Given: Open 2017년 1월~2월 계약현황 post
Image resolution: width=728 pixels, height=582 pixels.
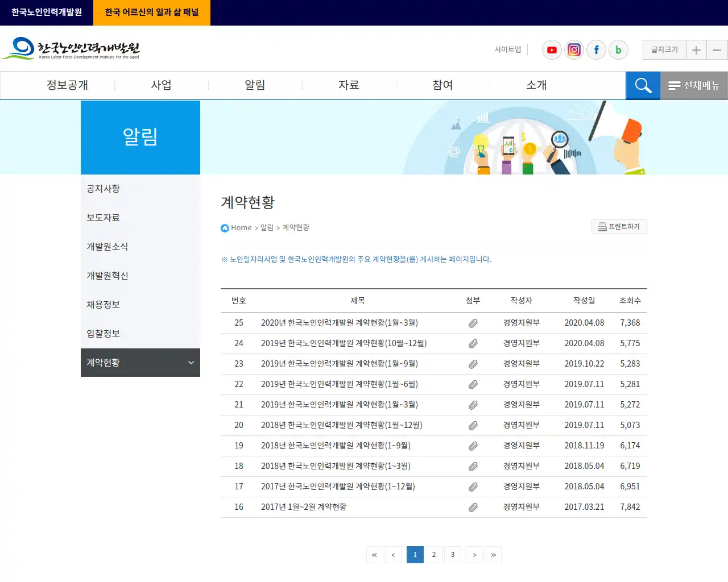Looking at the screenshot, I should point(304,507).
